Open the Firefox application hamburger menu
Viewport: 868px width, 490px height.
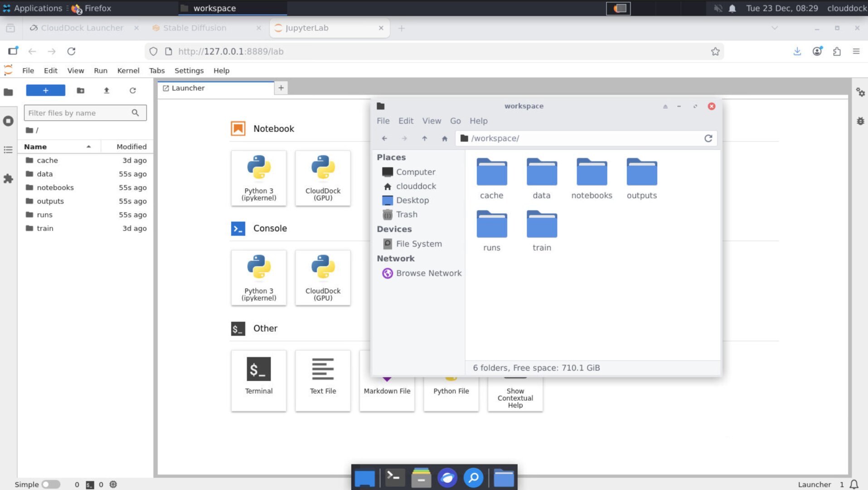click(856, 51)
